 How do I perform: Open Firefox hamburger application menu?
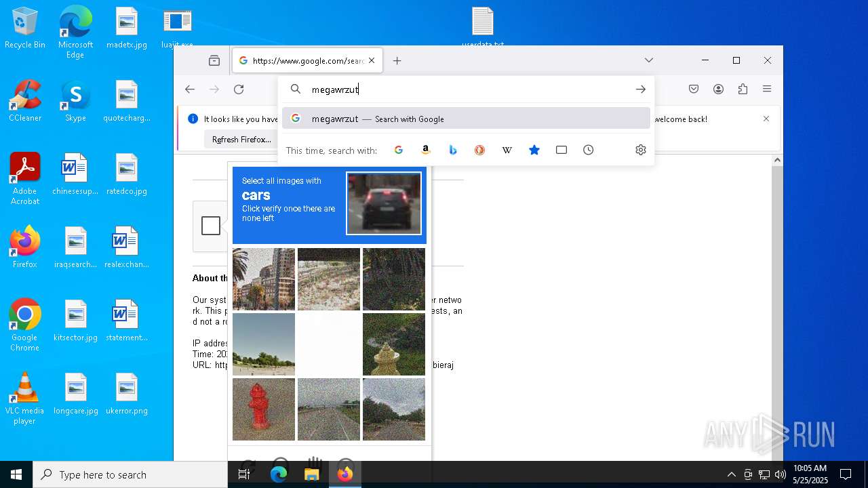click(x=767, y=89)
